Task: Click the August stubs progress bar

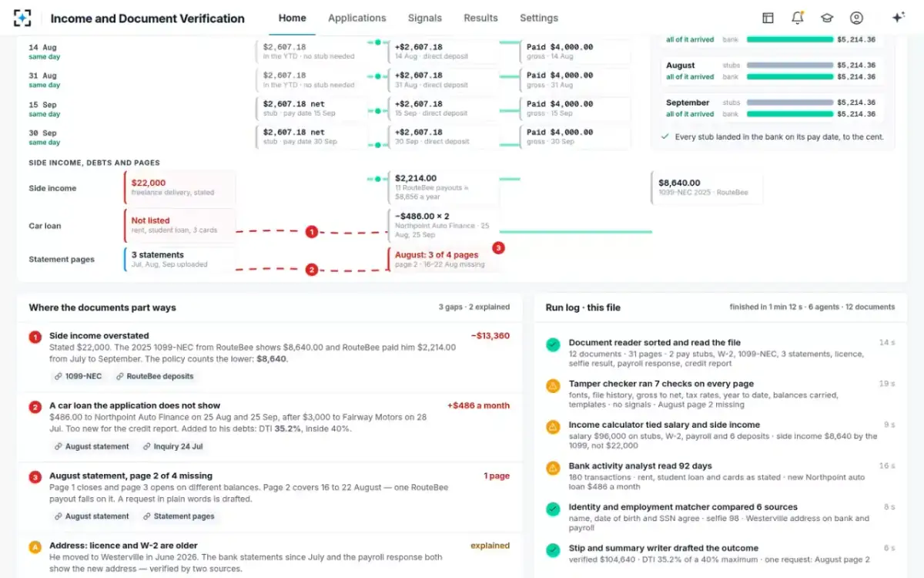Action: coord(790,66)
